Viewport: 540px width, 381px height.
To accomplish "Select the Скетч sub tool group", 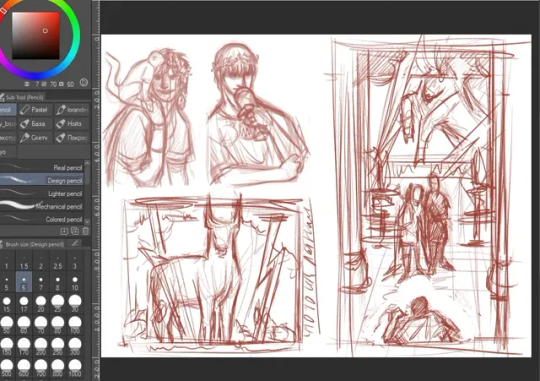I will point(35,137).
